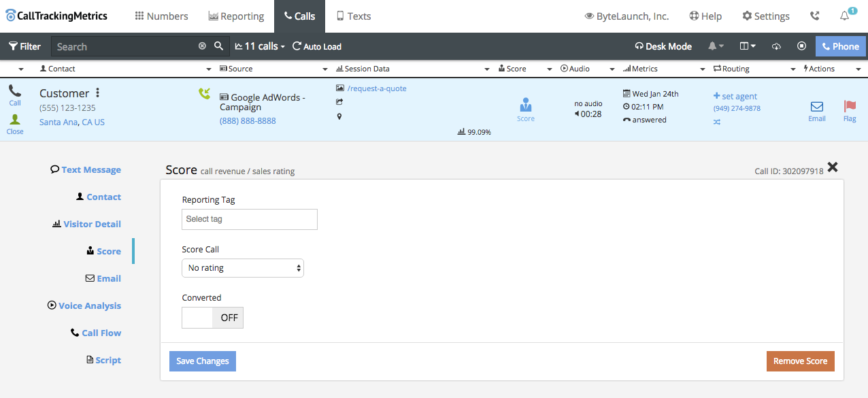Open the /request-a-quote page link
This screenshot has width=868, height=398.
(377, 88)
